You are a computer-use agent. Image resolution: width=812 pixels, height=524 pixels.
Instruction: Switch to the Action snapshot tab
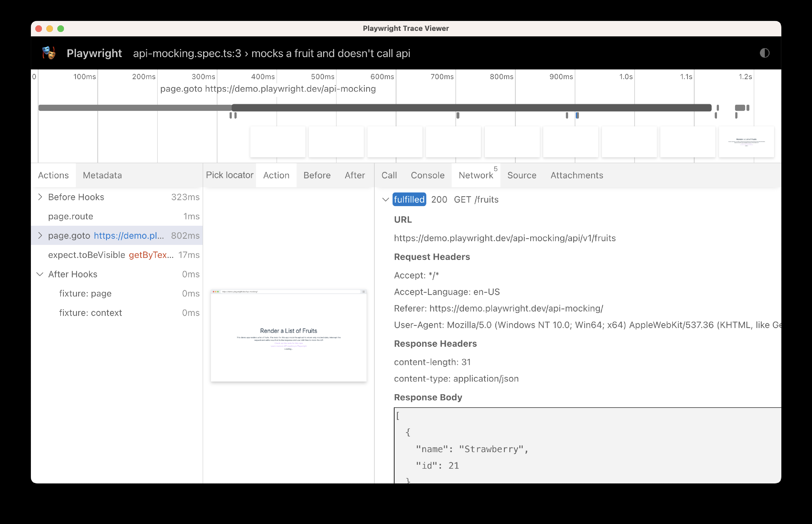click(x=276, y=175)
